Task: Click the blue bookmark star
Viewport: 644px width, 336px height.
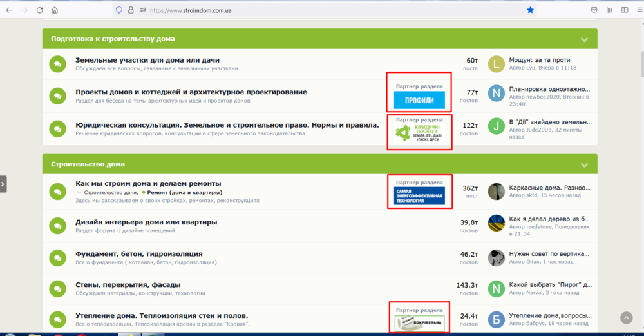Action: (x=530, y=10)
